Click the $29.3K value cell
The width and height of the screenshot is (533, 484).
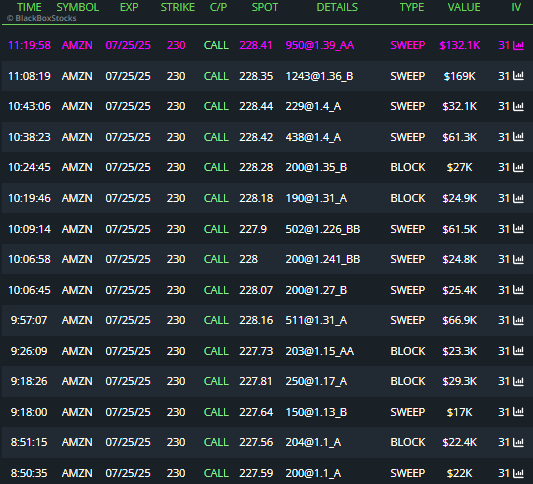460,381
